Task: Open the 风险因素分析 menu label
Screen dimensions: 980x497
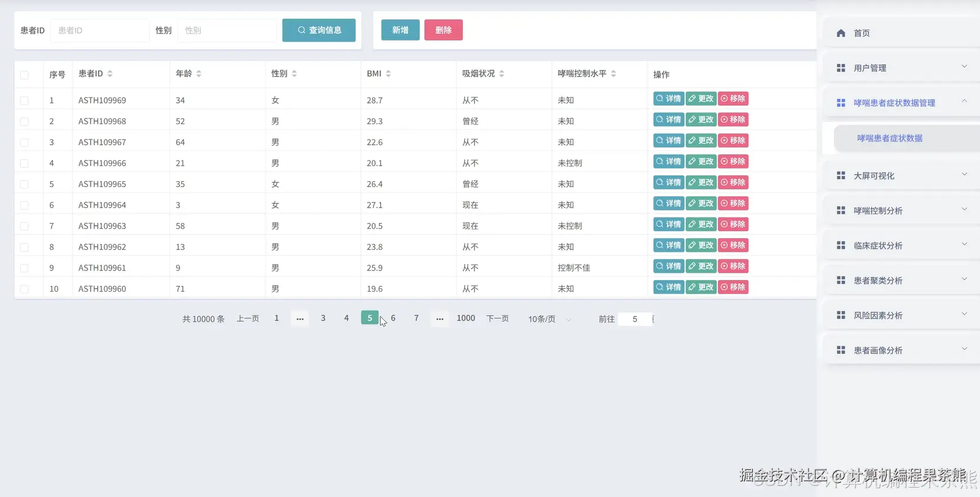Action: 878,315
